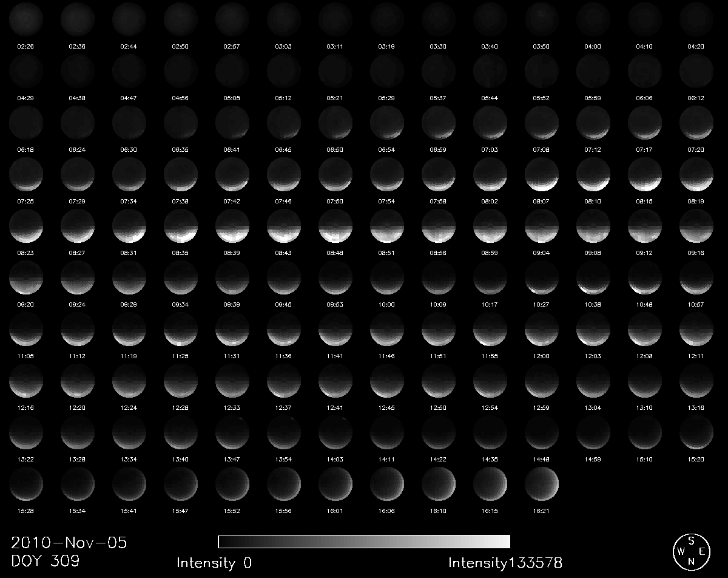Viewport: 728px width, 578px height.
Task: Select the disc image labeled 08:07
Action: coord(542,173)
